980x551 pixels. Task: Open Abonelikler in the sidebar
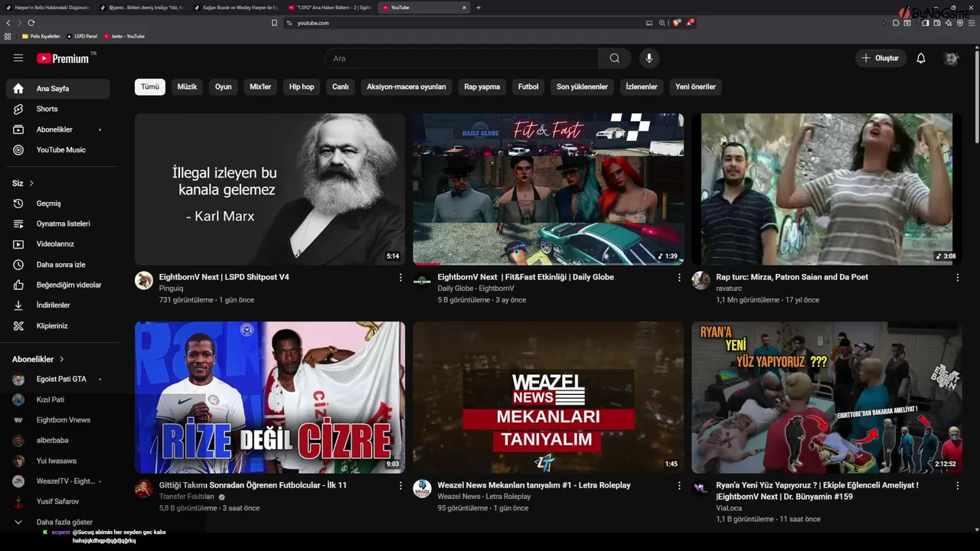click(58, 129)
